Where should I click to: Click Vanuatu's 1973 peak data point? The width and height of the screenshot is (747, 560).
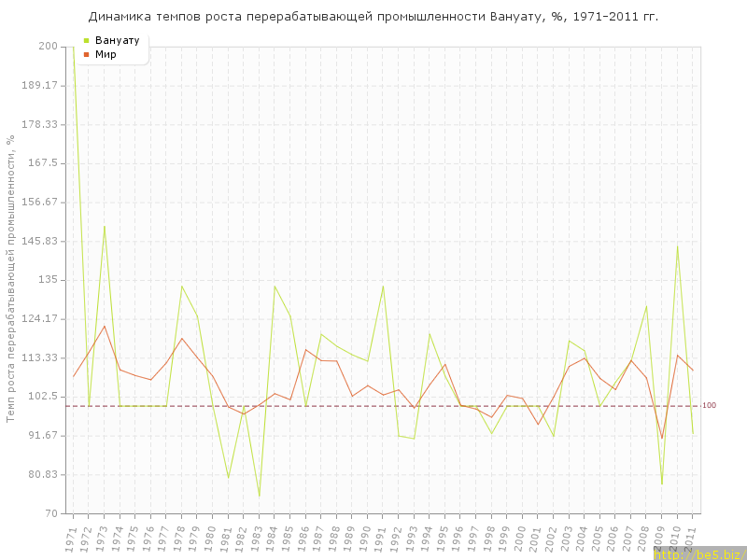point(105,226)
